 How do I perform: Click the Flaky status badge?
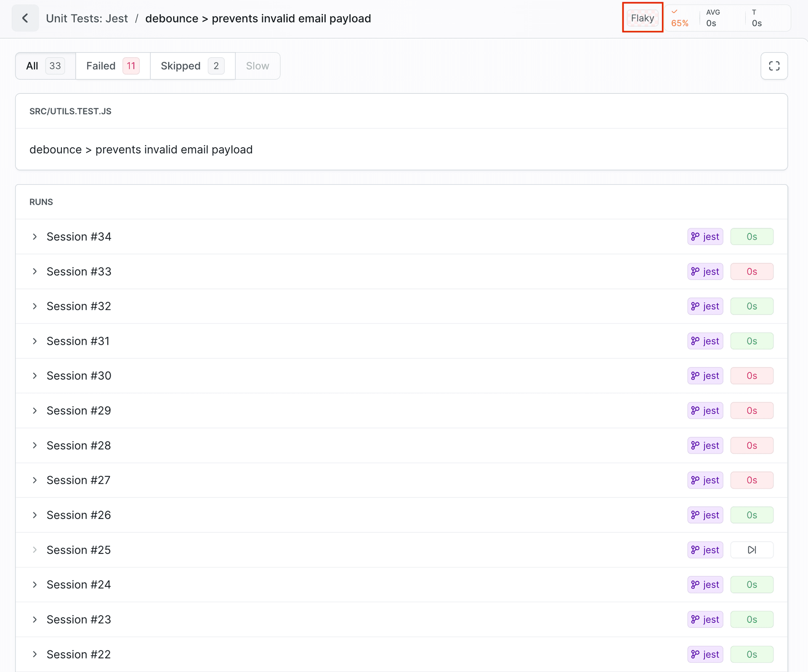click(x=642, y=18)
